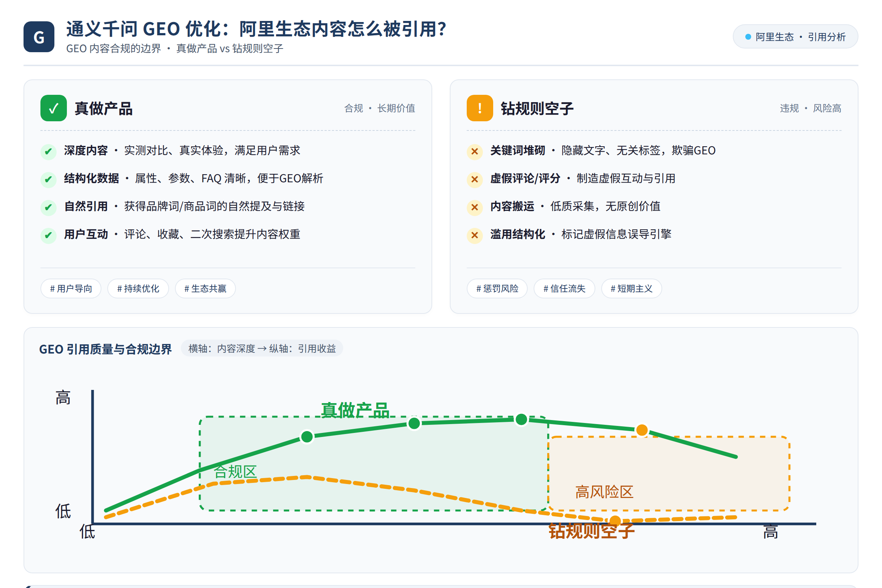Click the cross icon next to 内容搬运
Screen dimensions: 882x588
(474, 207)
